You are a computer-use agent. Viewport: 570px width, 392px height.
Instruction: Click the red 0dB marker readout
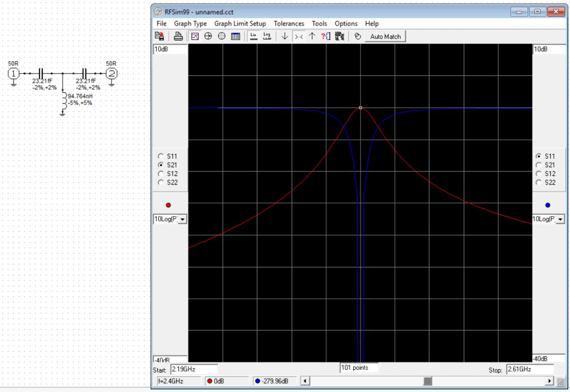(228, 381)
